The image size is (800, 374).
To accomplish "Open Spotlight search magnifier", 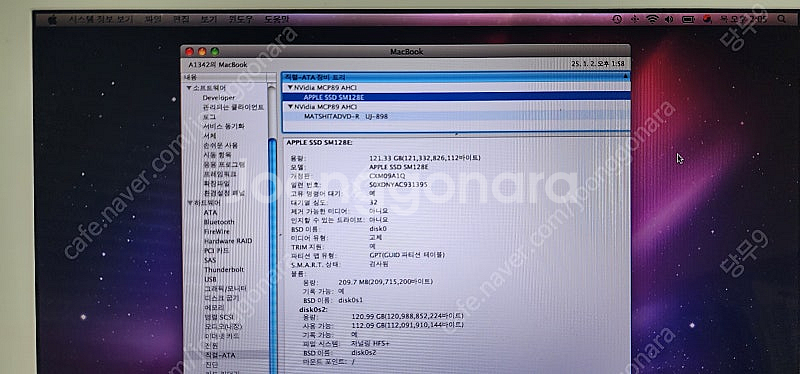I will click(782, 19).
